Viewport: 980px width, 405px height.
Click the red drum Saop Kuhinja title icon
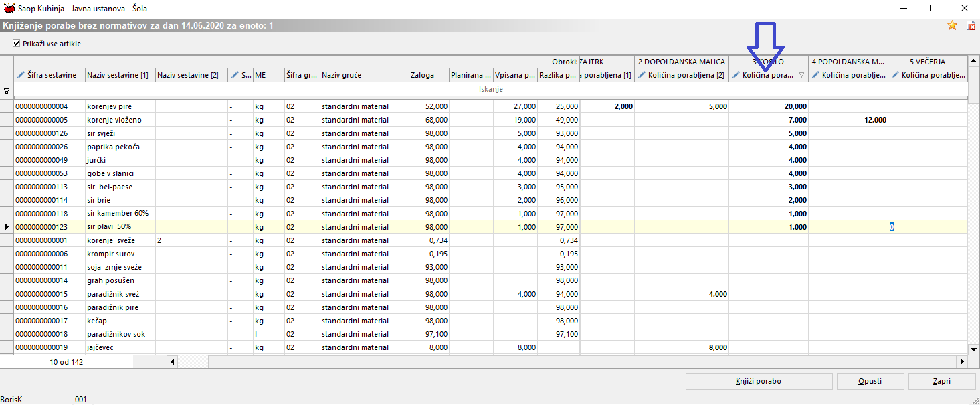tap(9, 9)
